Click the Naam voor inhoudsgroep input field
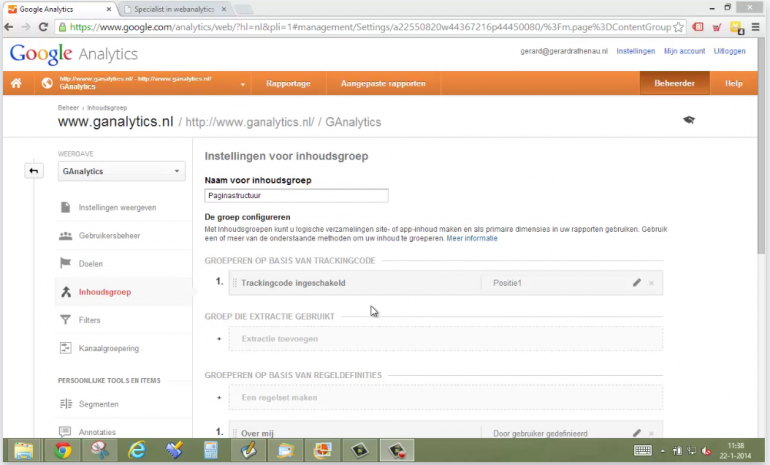 tap(296, 195)
